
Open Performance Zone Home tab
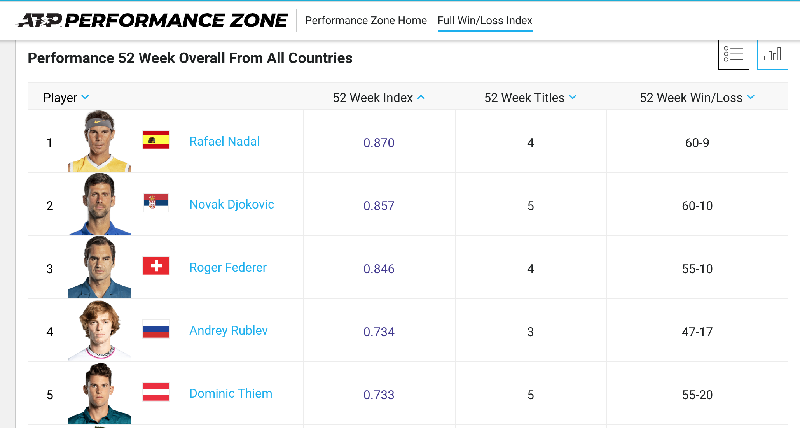(x=365, y=20)
